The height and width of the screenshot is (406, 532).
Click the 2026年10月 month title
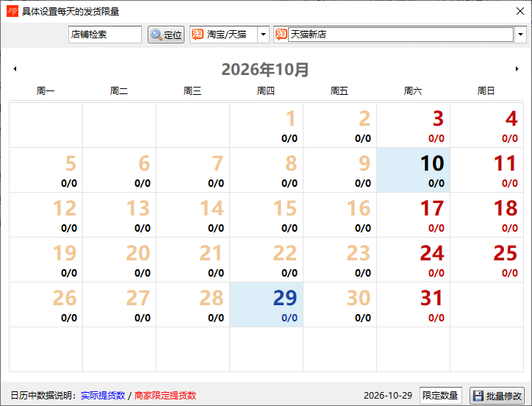coord(265,70)
